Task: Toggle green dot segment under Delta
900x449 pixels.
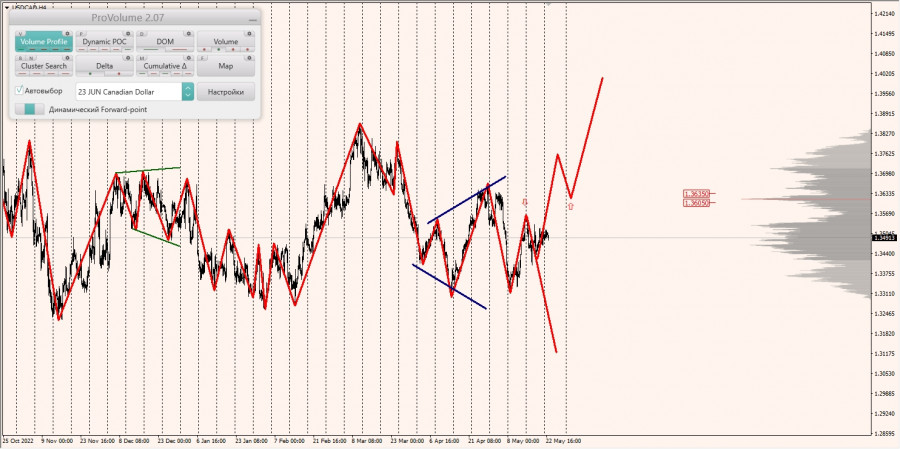Action: (90, 73)
